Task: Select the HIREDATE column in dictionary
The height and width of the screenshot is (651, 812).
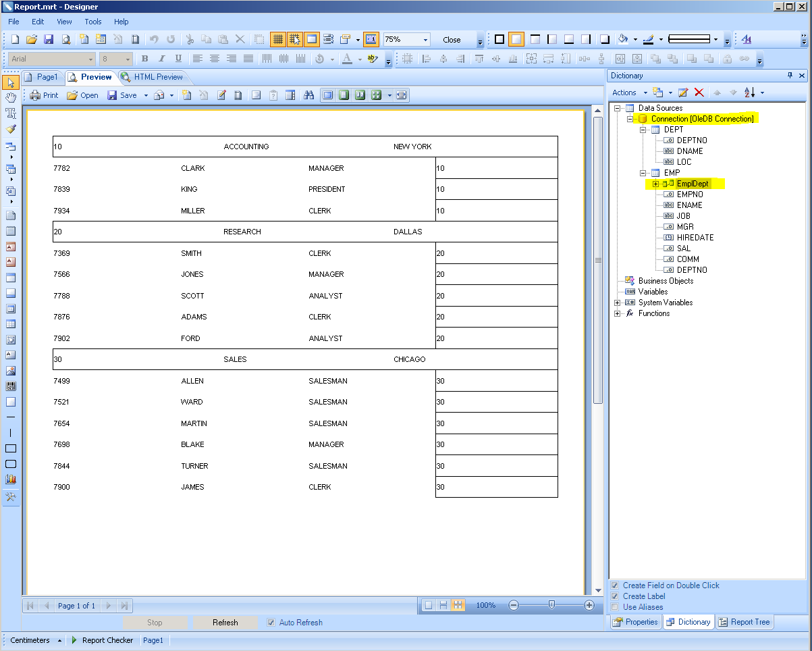Action: coord(695,238)
